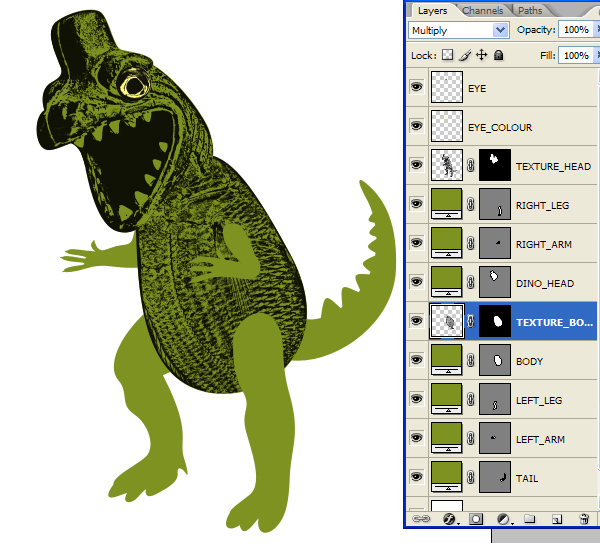Select the LEFT_ARM layer name

(540, 440)
